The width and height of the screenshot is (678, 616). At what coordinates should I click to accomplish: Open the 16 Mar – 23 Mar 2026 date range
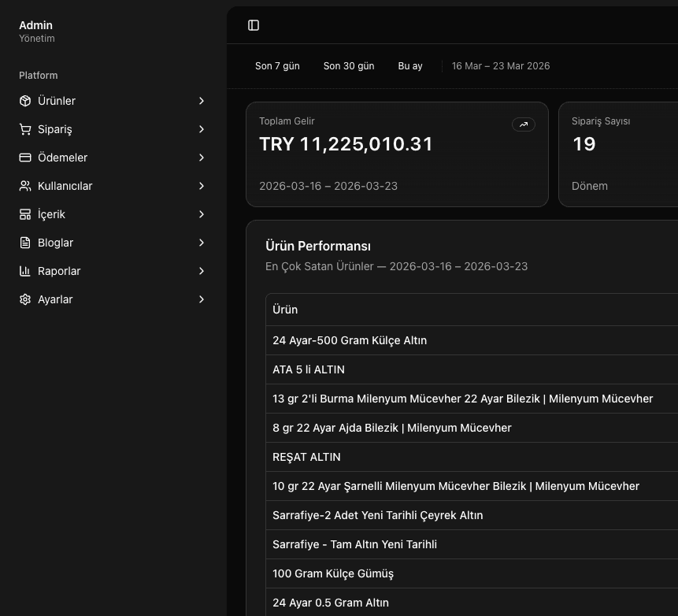pos(501,66)
